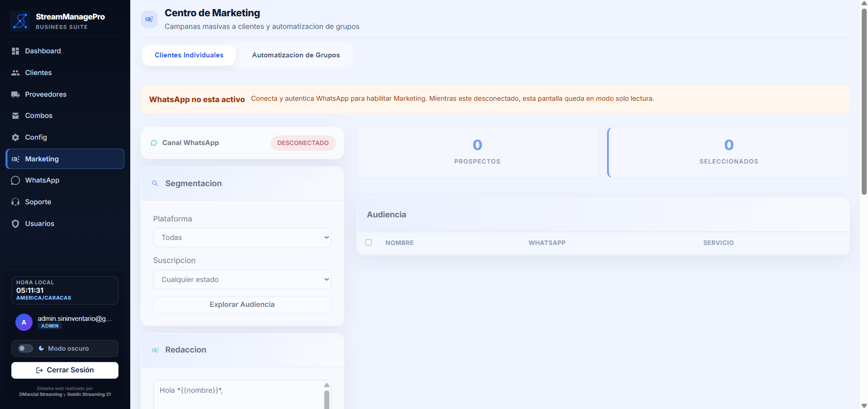The width and height of the screenshot is (868, 409).
Task: Open Config from the sidebar
Action: [x=65, y=137]
